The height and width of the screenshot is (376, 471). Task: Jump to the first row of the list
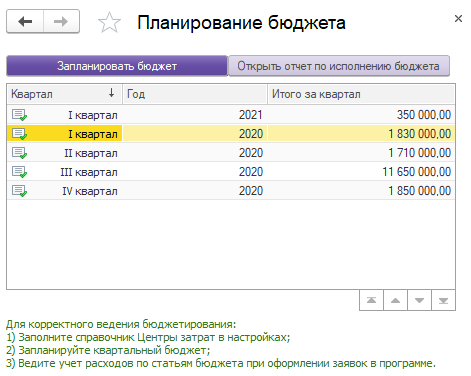pos(371,300)
